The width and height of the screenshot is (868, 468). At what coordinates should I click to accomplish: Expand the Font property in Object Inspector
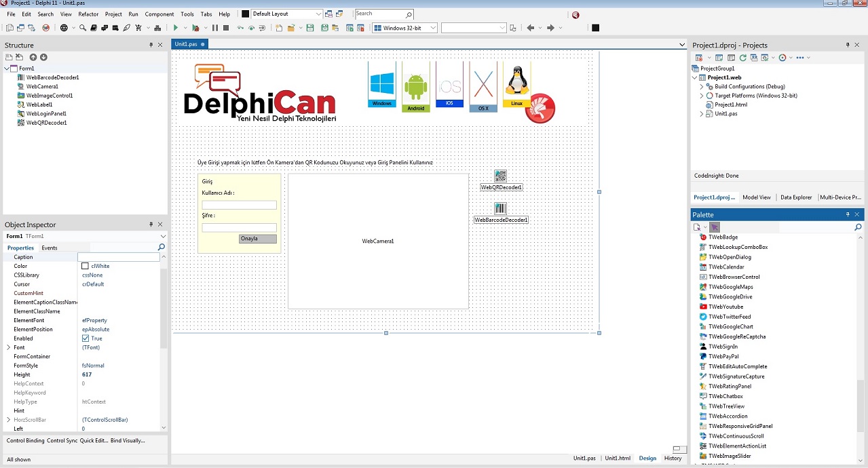coord(8,347)
